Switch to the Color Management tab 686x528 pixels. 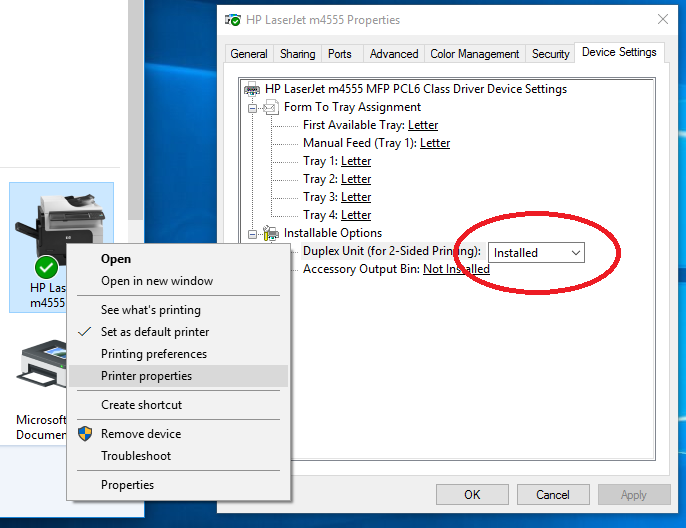[x=475, y=54]
